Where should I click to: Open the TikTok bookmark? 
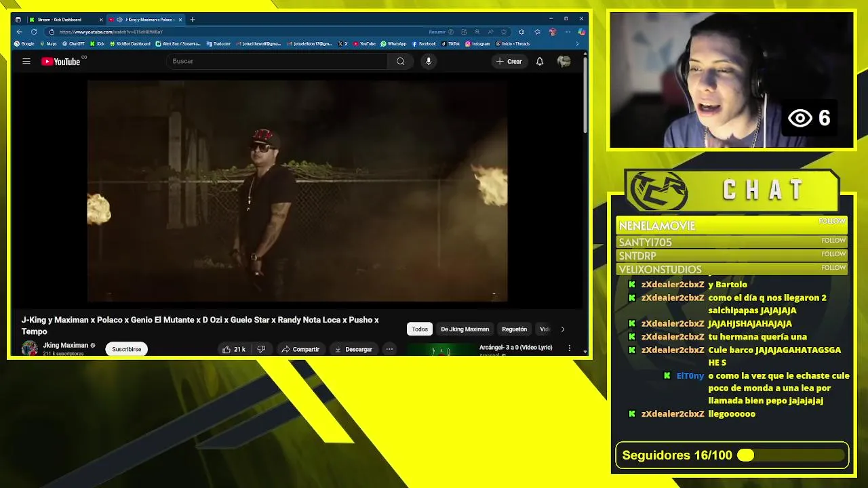point(450,43)
